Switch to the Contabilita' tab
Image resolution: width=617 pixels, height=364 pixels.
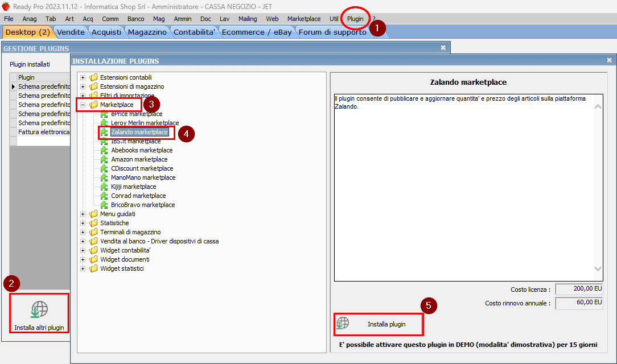[195, 32]
